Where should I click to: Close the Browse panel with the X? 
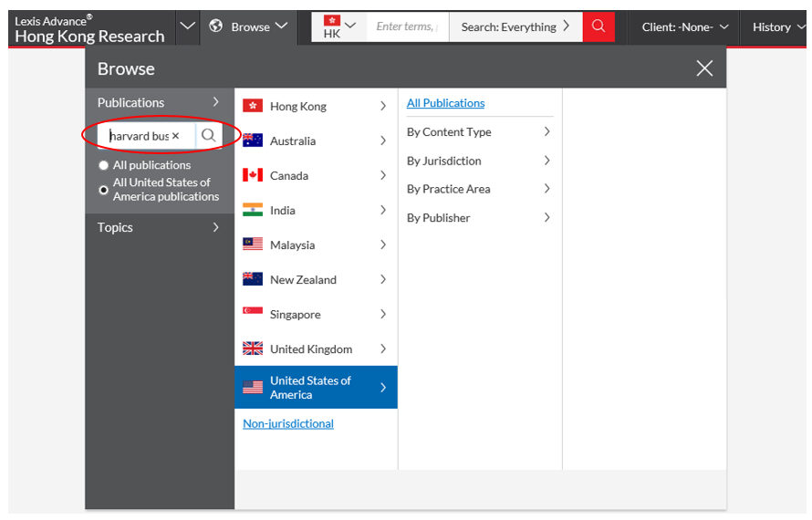[704, 68]
